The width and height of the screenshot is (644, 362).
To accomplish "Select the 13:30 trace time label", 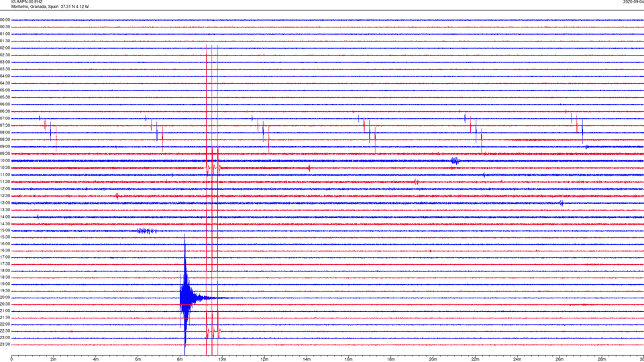I will coord(5,210).
